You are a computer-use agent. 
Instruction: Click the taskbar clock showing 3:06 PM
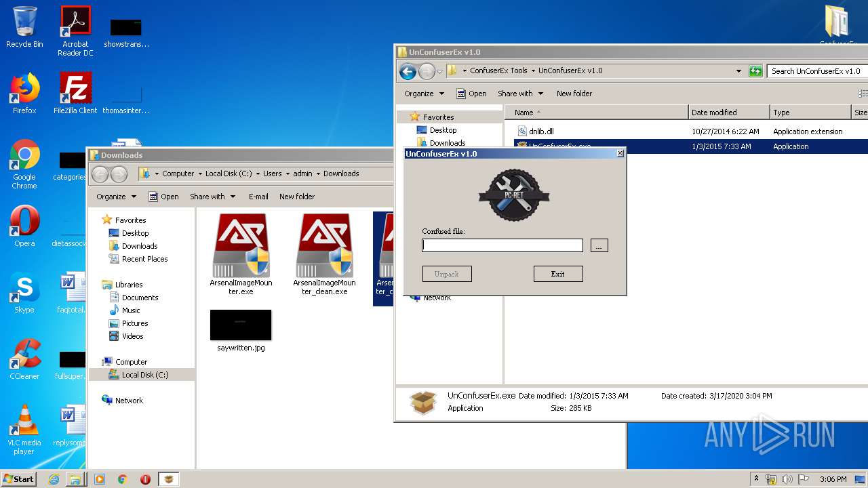pyautogui.click(x=833, y=479)
